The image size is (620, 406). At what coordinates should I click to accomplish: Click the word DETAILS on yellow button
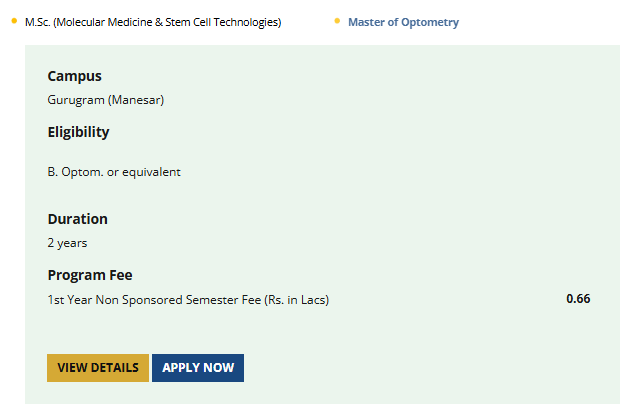(114, 368)
